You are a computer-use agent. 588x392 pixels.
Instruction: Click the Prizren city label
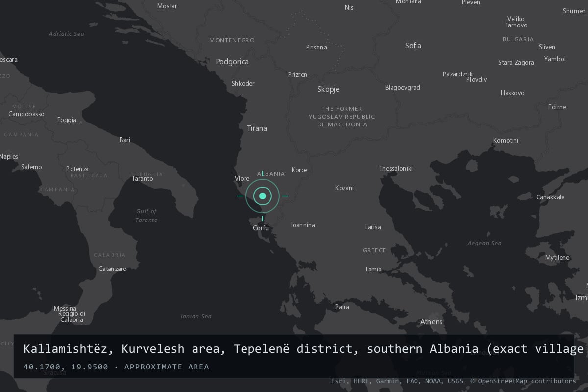pos(297,75)
